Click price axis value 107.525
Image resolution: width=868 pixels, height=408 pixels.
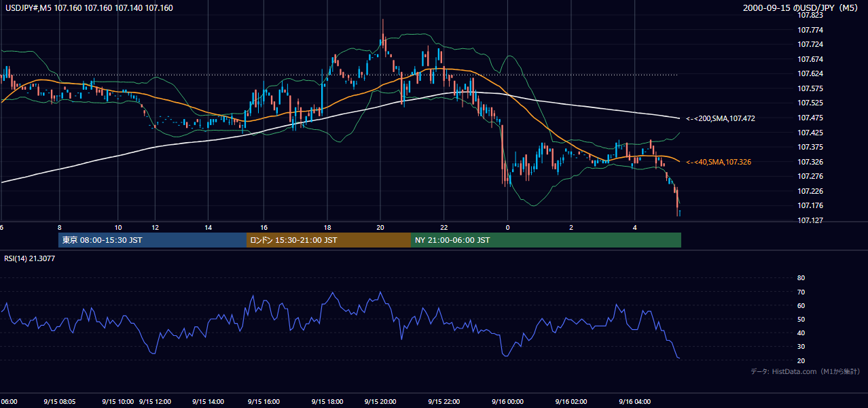(811, 103)
